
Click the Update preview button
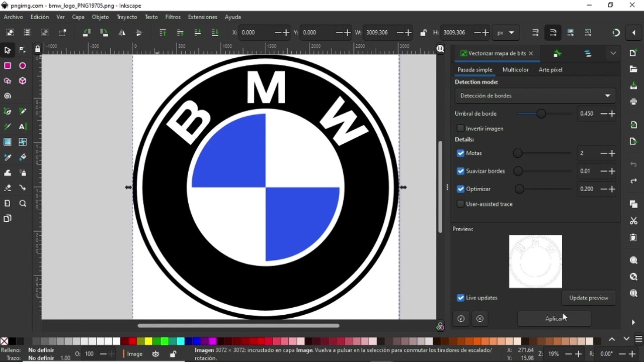pyautogui.click(x=589, y=298)
